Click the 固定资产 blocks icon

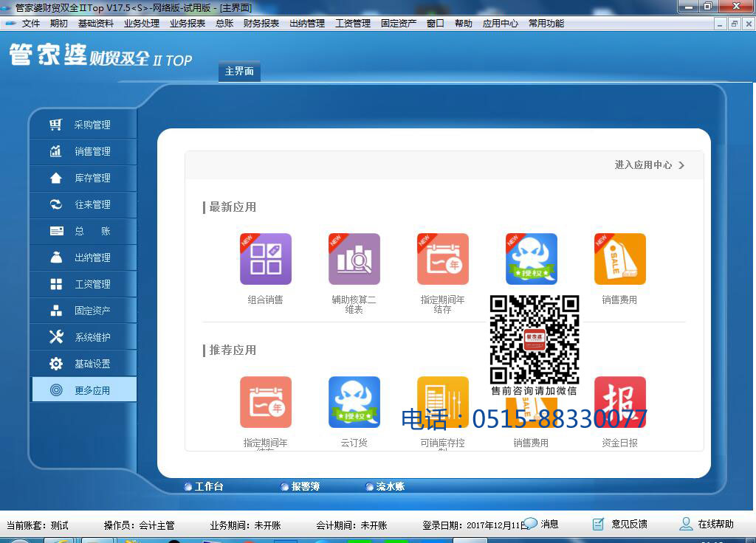pyautogui.click(x=56, y=311)
